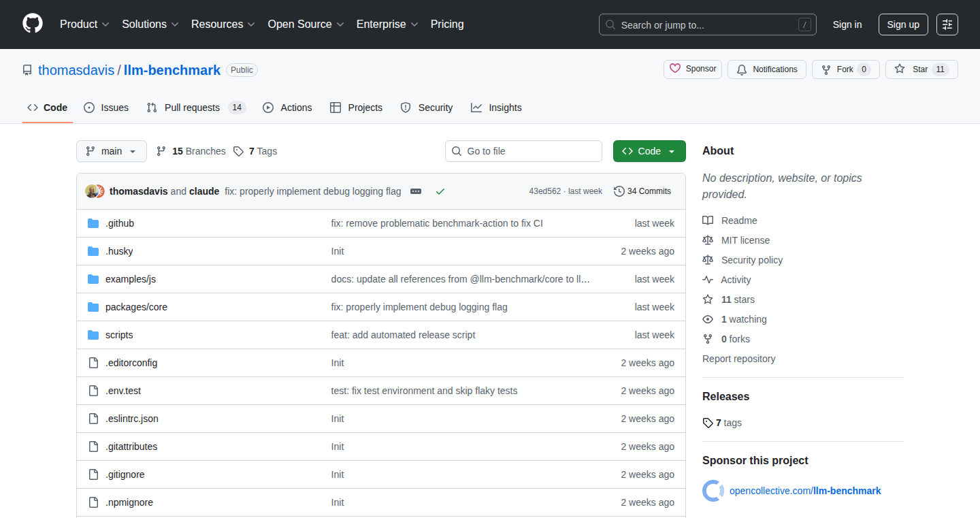Open the .editorconfig file
Viewport: 980px width, 518px height.
[131, 363]
